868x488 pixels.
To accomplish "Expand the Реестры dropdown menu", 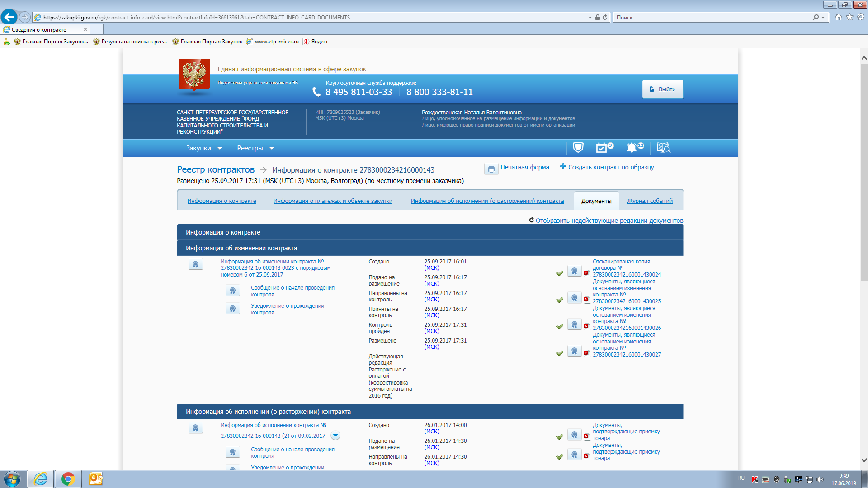I will (x=255, y=148).
